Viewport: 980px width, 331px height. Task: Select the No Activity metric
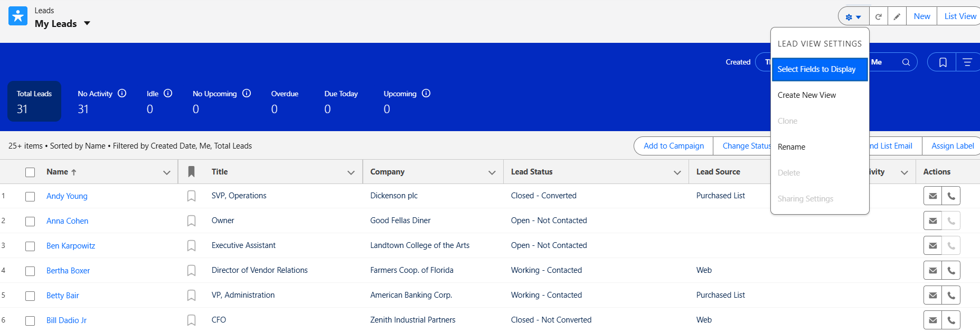[x=102, y=101]
